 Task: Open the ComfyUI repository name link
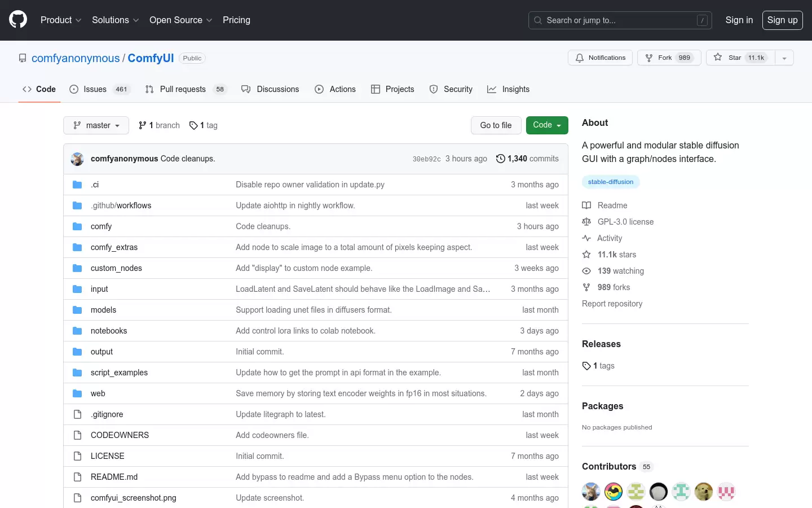(x=151, y=58)
